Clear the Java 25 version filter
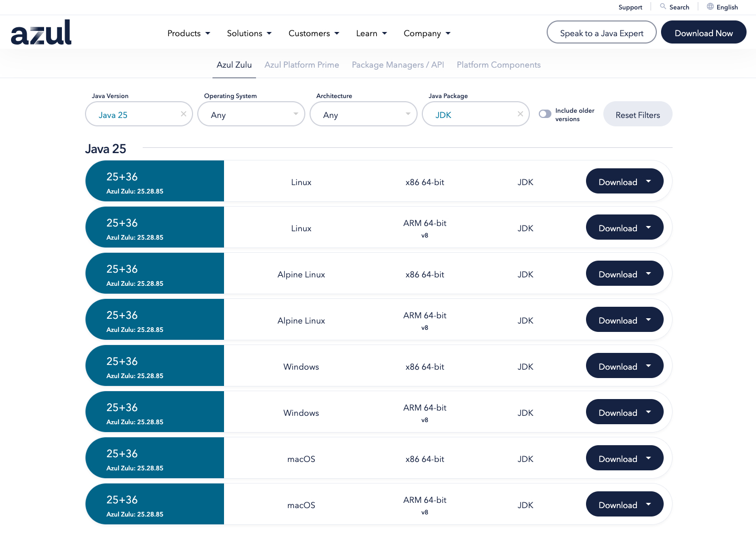This screenshot has width=756, height=538. click(184, 114)
